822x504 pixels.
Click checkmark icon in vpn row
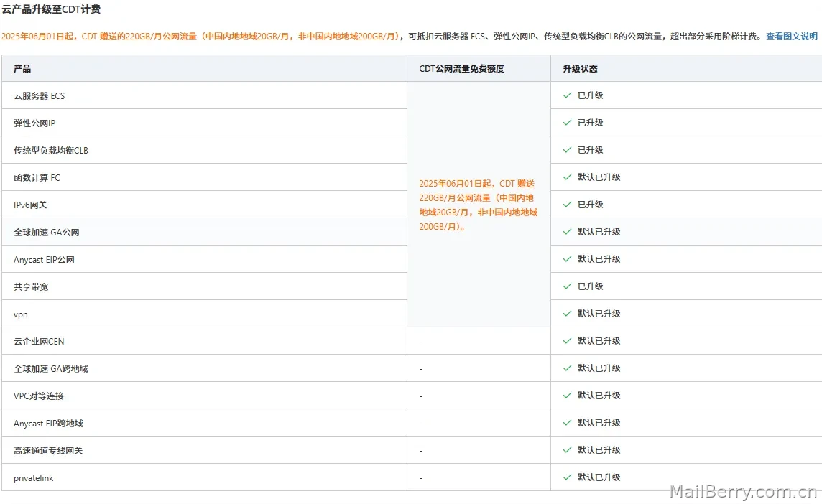[x=567, y=313]
